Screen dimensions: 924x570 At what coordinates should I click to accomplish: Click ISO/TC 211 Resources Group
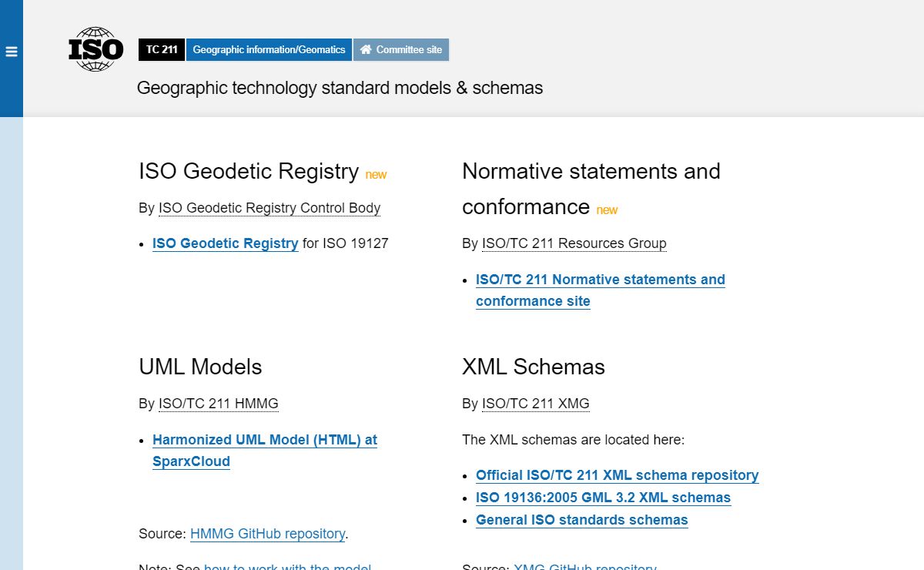coord(574,243)
